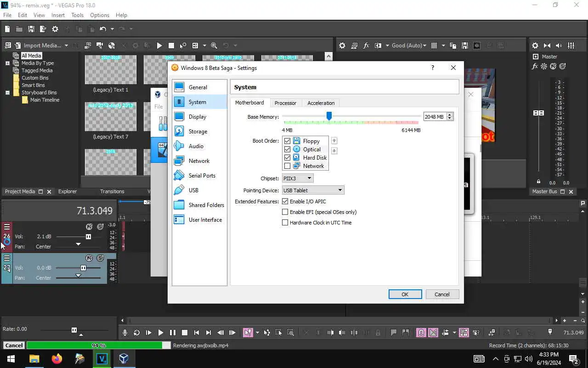588x368 pixels.
Task: Click track 26 volume slider handle
Action: point(88,236)
